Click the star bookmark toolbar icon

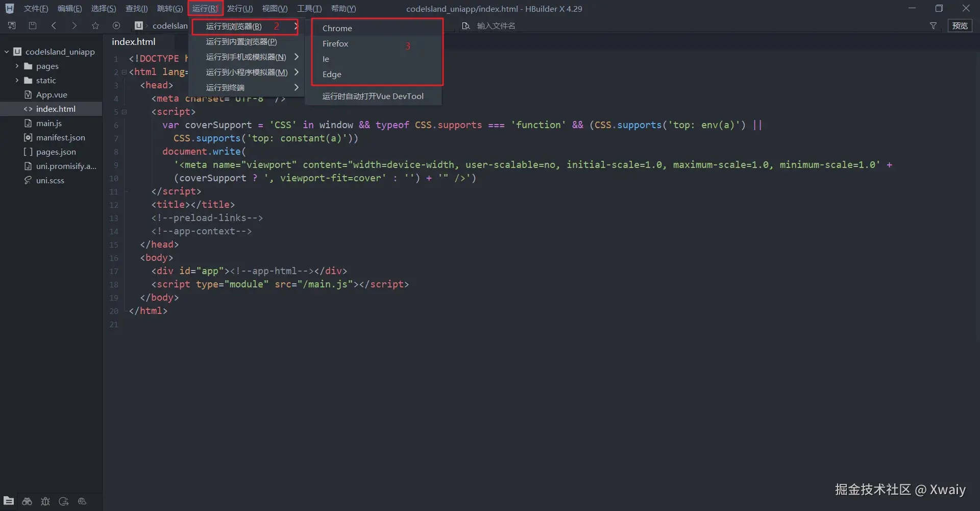[95, 26]
